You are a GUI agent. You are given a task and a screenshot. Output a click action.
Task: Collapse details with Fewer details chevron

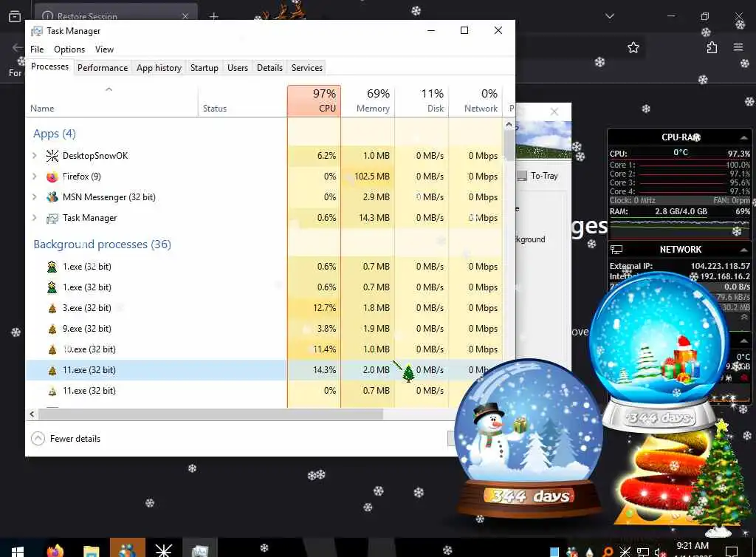point(38,438)
